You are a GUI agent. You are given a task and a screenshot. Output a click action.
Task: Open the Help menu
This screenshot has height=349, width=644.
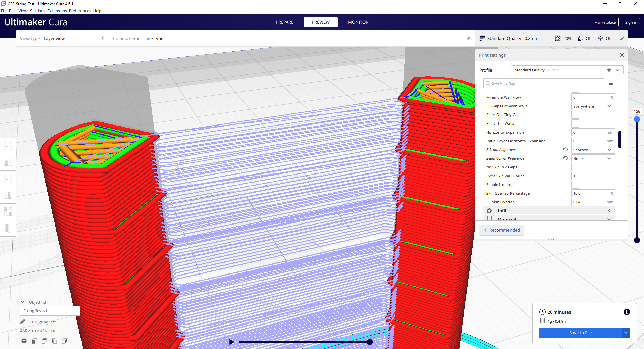97,11
